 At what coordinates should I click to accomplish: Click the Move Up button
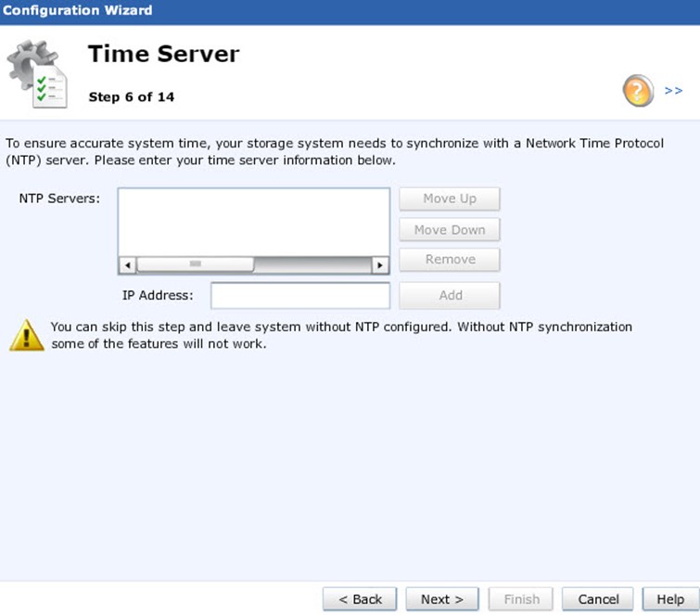(450, 199)
